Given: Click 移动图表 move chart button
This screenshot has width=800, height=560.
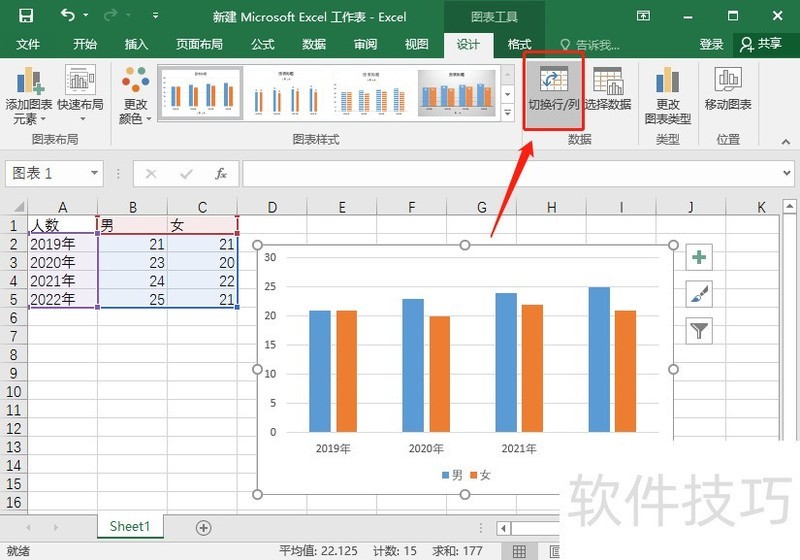Looking at the screenshot, I should tap(728, 91).
